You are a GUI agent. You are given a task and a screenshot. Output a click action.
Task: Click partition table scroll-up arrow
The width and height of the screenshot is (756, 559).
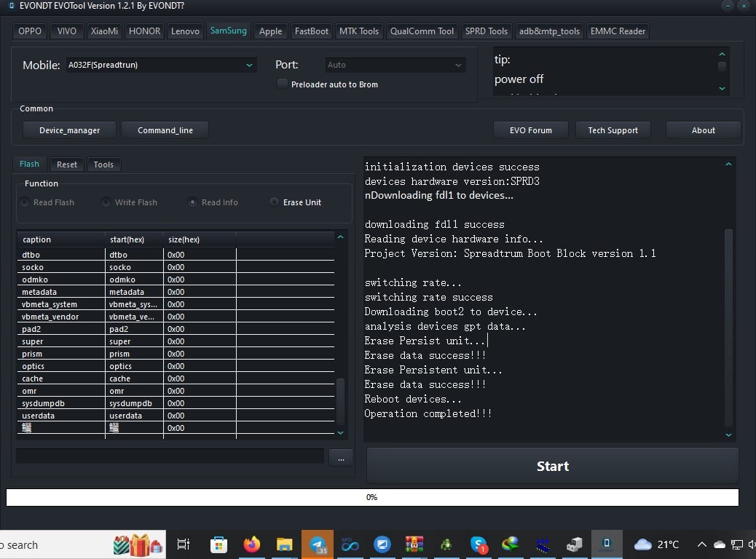pos(340,237)
